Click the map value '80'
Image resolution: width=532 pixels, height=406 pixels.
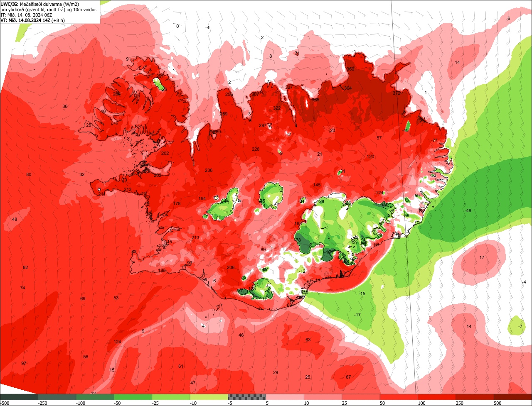[29, 175]
